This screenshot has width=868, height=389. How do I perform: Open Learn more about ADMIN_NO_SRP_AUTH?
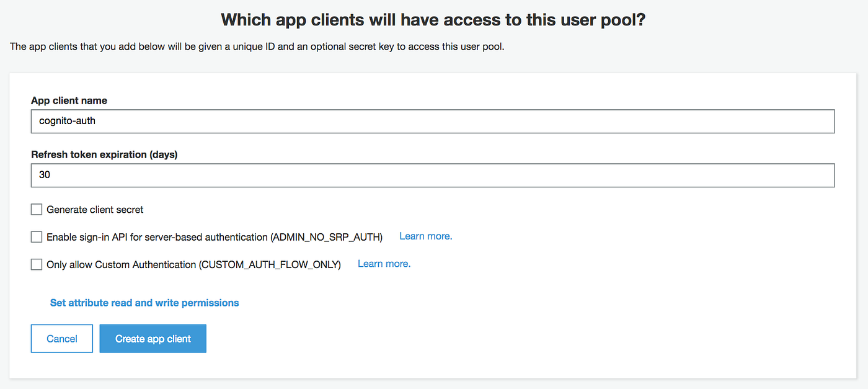pyautogui.click(x=425, y=236)
